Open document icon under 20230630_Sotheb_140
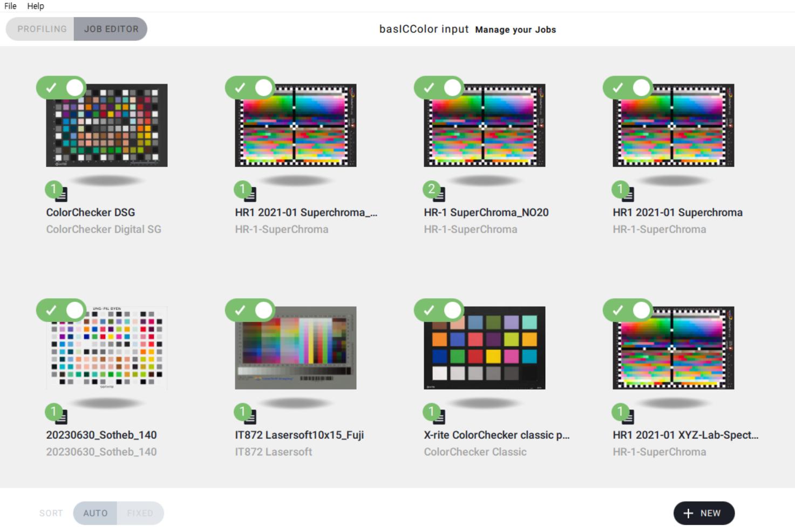Viewport: 795px width, 532px height. pyautogui.click(x=60, y=416)
